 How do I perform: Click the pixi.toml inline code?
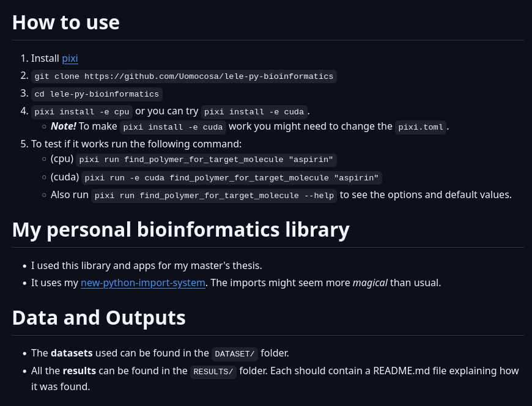click(x=420, y=127)
